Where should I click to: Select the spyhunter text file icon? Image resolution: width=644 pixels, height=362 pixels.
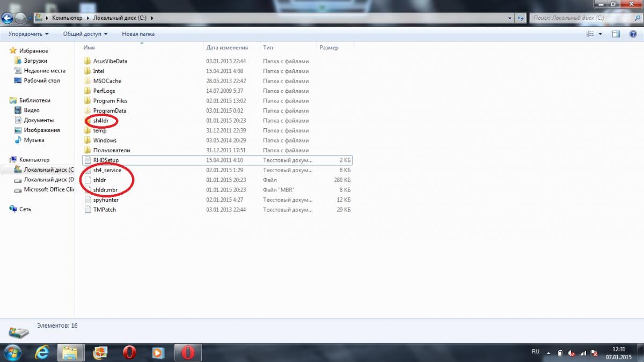pos(88,200)
